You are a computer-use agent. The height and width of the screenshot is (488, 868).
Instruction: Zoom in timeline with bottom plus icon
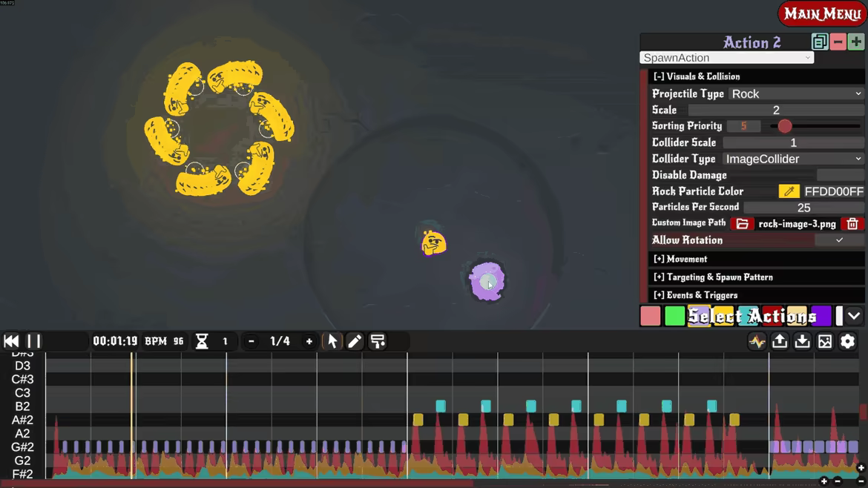click(x=823, y=481)
